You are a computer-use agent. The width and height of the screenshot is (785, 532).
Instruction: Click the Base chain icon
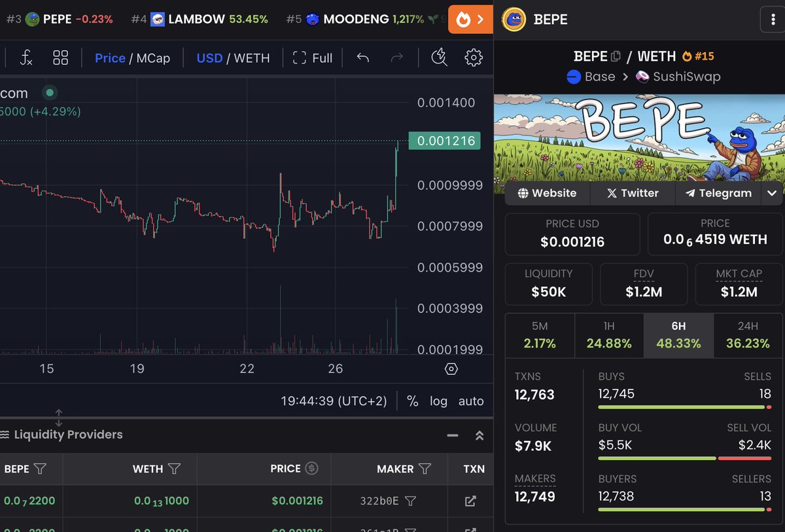click(x=574, y=77)
